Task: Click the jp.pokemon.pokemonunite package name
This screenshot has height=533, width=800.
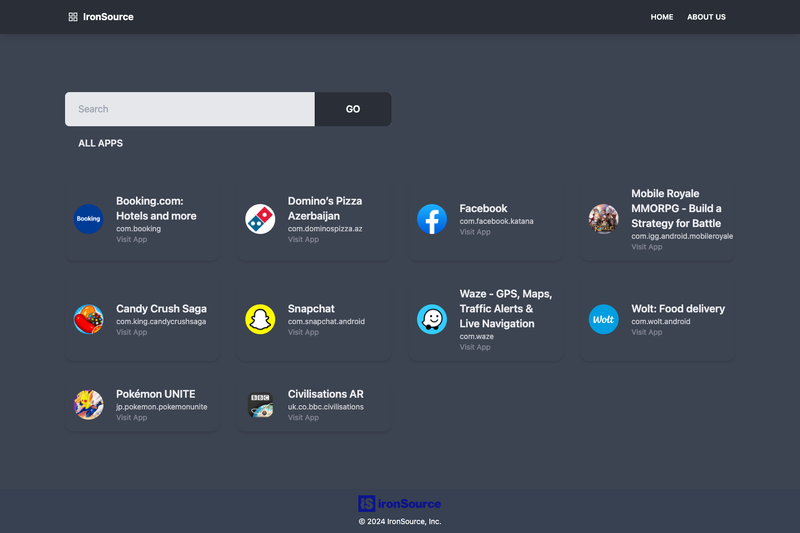Action: tap(162, 407)
